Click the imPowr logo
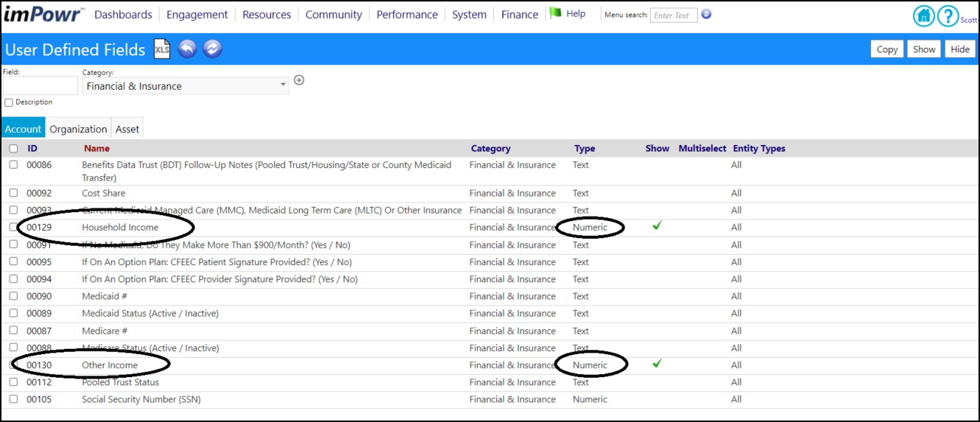Screen dimensions: 980x422 (x=45, y=13)
